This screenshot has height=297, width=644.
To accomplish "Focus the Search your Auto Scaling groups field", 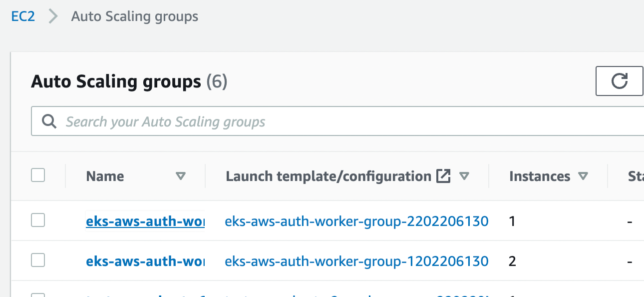I will (337, 121).
